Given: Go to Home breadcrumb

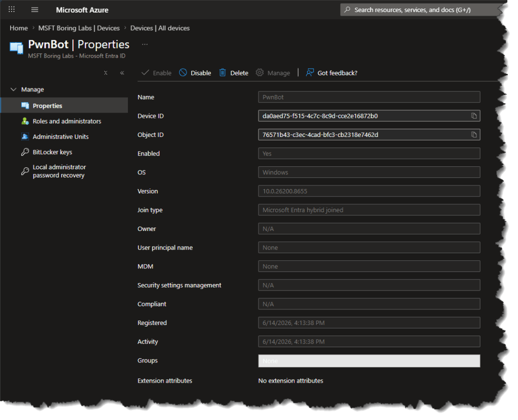Looking at the screenshot, I should [19, 28].
